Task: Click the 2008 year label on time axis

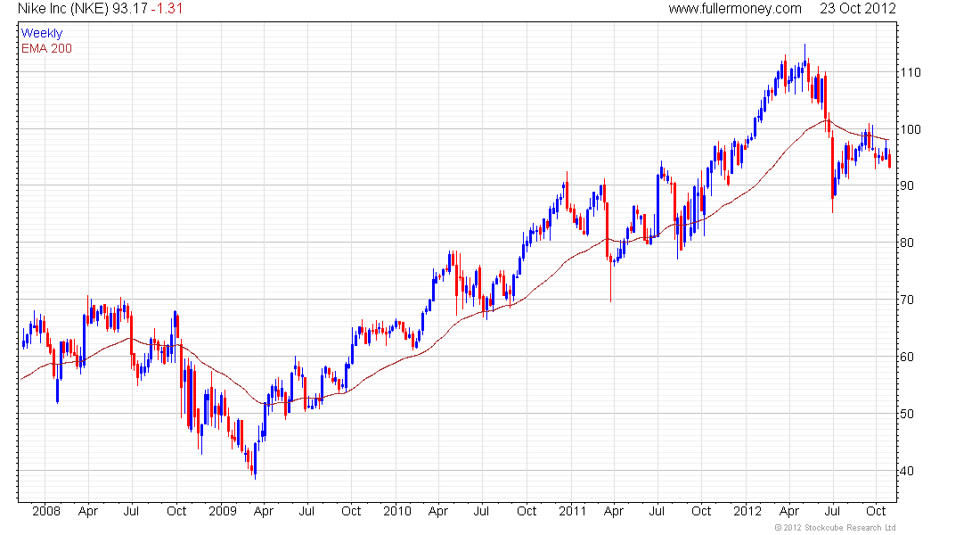Action: pyautogui.click(x=46, y=511)
